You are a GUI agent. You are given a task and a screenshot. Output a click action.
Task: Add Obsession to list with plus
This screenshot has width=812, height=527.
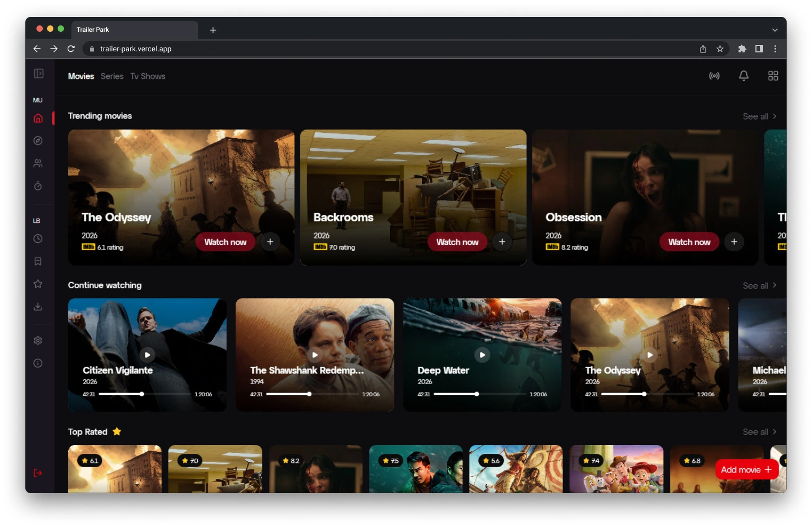(x=734, y=242)
